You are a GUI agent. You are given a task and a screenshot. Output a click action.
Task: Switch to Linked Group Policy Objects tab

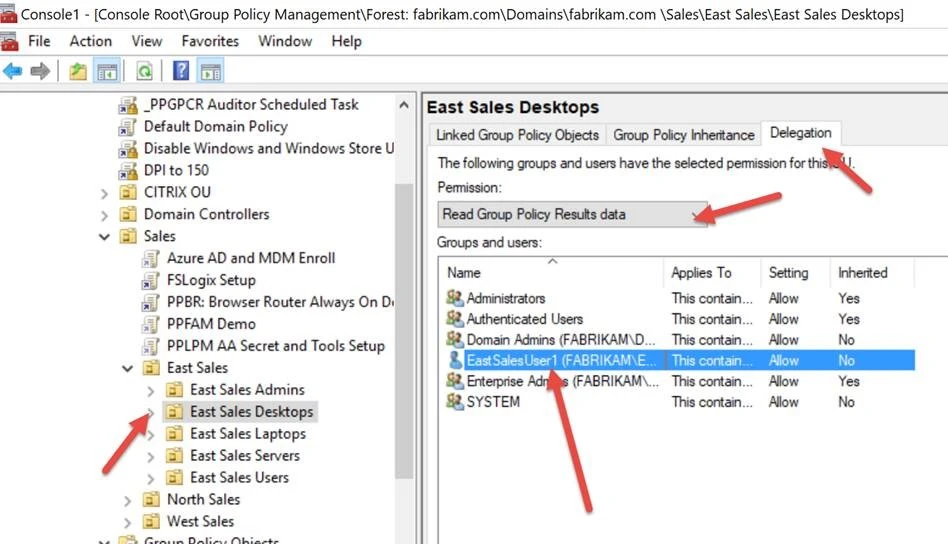tap(518, 135)
